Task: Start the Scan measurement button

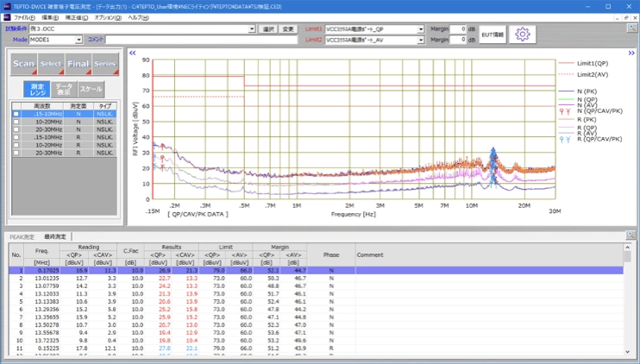Action: [x=23, y=64]
